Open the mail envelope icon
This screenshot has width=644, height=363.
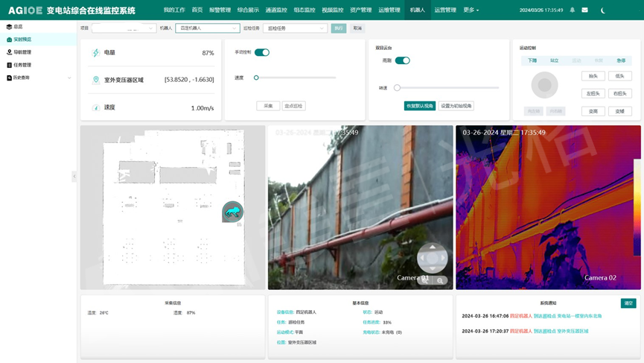click(584, 10)
